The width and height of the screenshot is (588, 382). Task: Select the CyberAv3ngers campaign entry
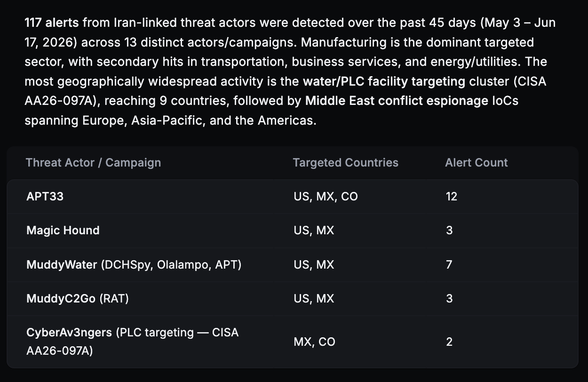(133, 342)
